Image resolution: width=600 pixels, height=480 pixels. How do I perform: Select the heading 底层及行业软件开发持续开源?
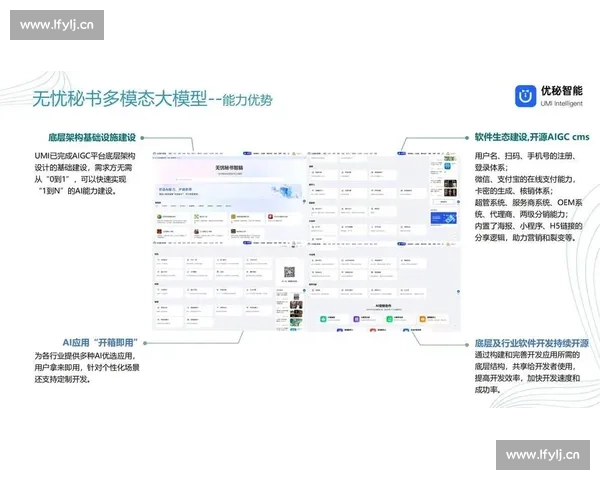point(532,343)
